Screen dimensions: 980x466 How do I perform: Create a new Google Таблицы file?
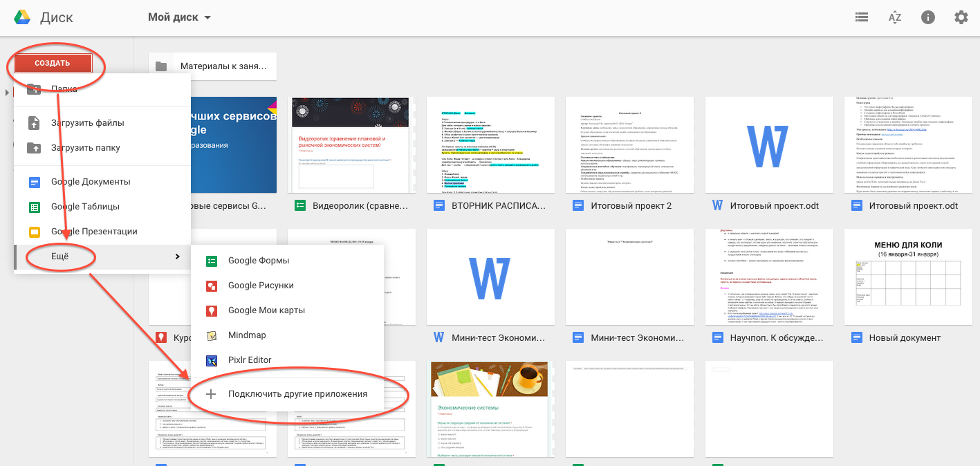102,207
